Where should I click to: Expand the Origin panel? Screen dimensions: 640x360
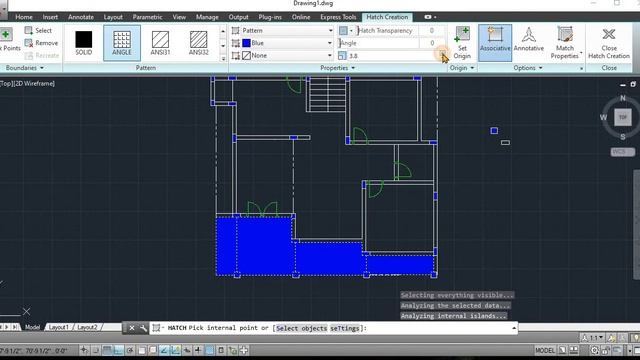click(462, 68)
